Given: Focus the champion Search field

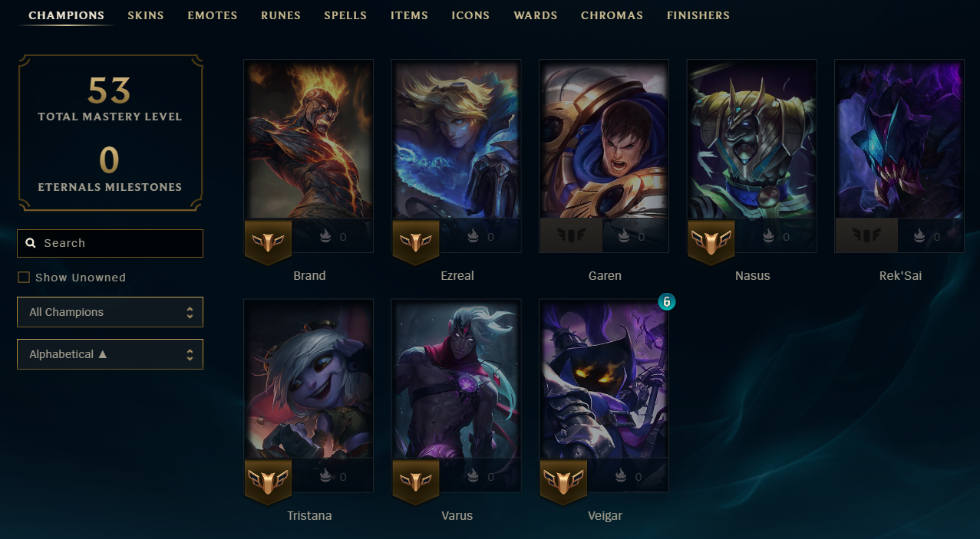Looking at the screenshot, I should [110, 243].
